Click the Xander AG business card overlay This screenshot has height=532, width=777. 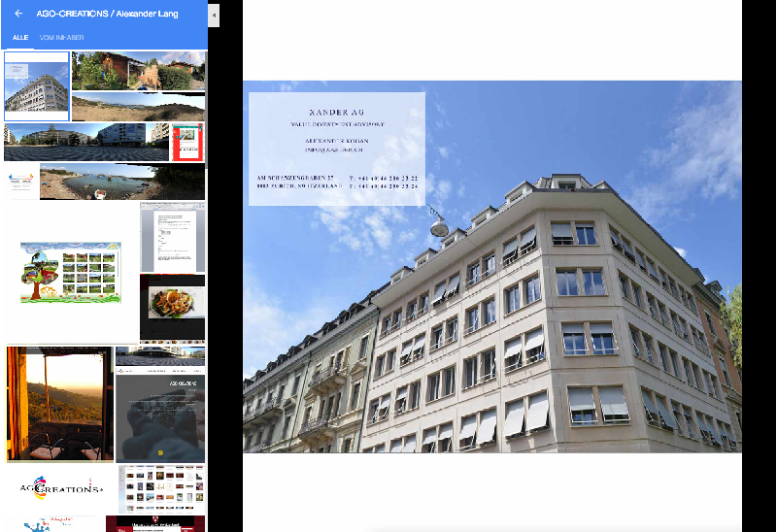[336, 149]
